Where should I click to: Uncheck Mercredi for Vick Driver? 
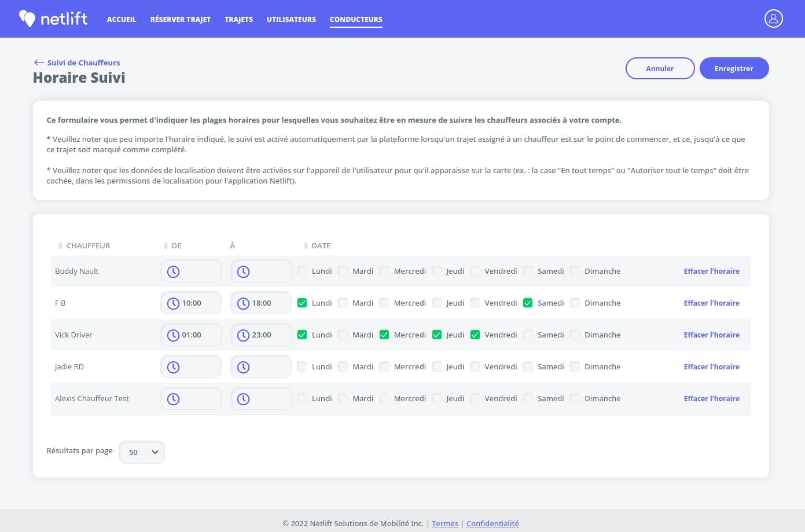pyautogui.click(x=384, y=335)
